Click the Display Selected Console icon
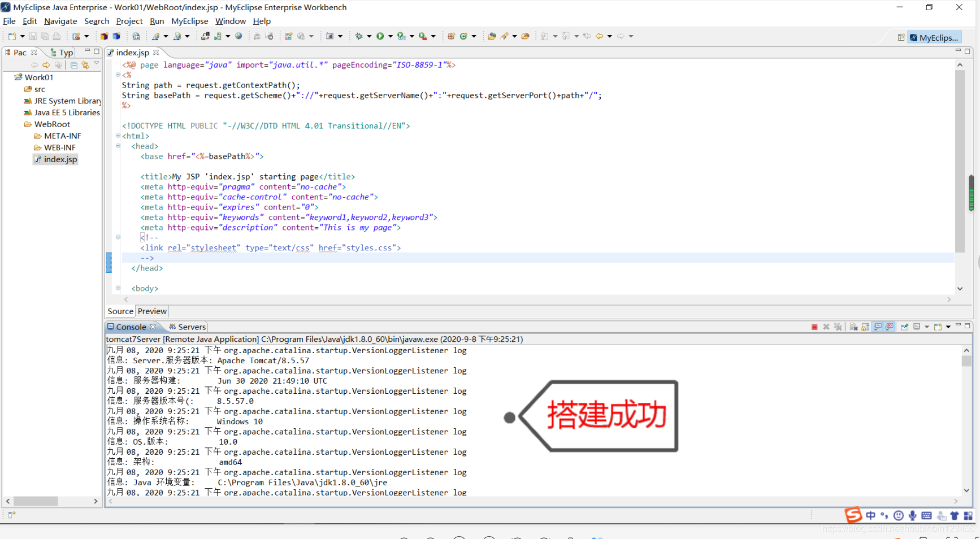Viewport: 980px width, 539px height. 917,327
